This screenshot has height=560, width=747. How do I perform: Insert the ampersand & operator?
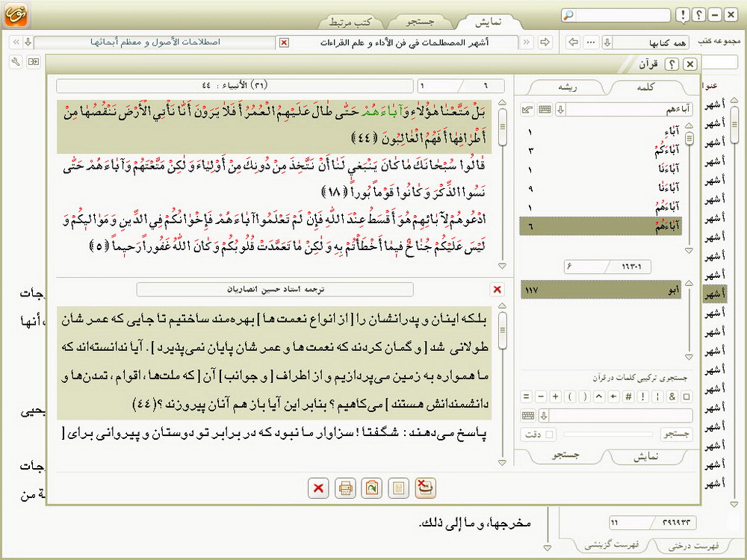coord(672,396)
